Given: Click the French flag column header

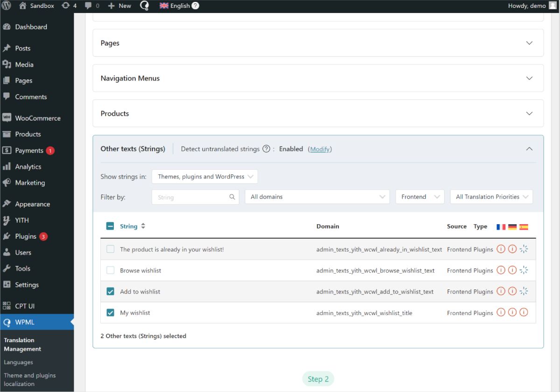Looking at the screenshot, I should [x=501, y=227].
